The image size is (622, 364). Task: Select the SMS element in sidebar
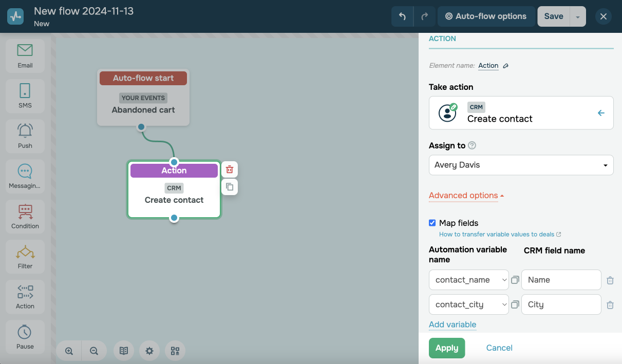[25, 96]
